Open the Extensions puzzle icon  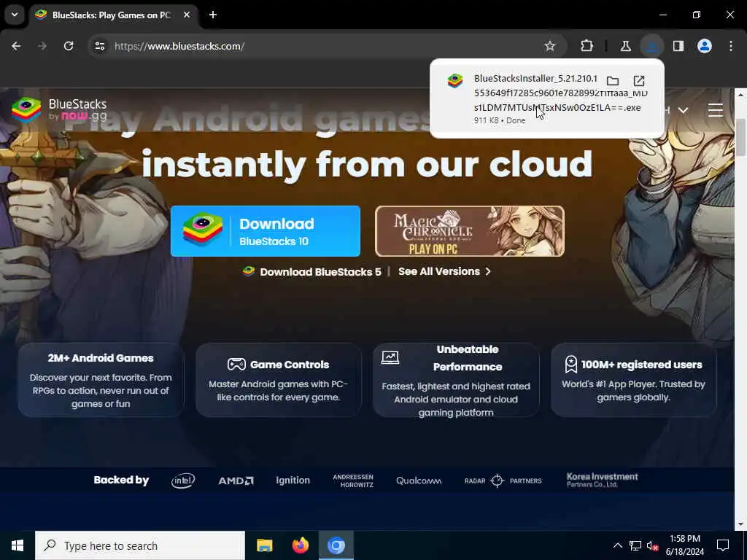pyautogui.click(x=587, y=46)
